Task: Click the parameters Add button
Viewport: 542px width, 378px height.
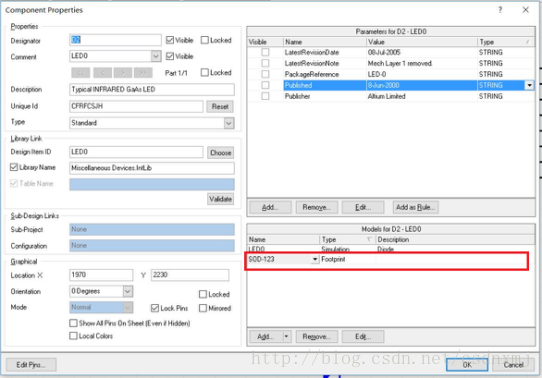Action: [x=270, y=207]
